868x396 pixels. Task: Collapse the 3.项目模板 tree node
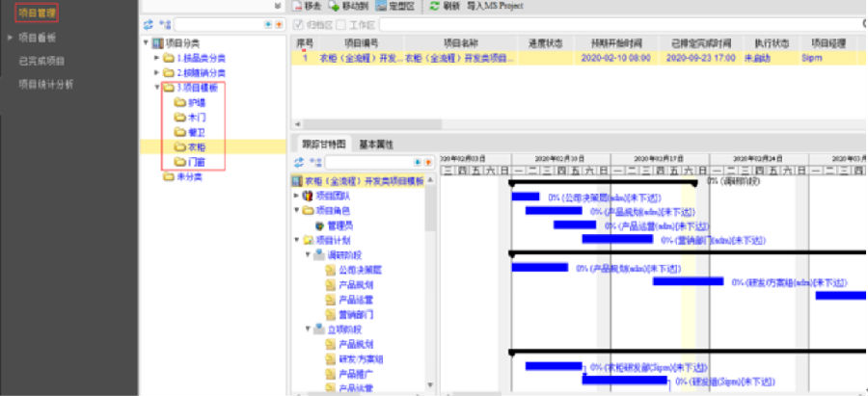tap(158, 87)
